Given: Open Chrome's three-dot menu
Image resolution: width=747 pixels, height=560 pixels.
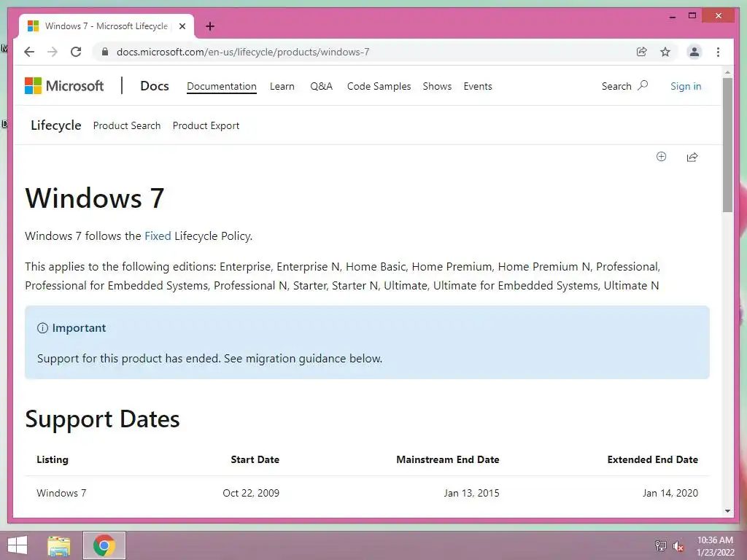Looking at the screenshot, I should 718,52.
